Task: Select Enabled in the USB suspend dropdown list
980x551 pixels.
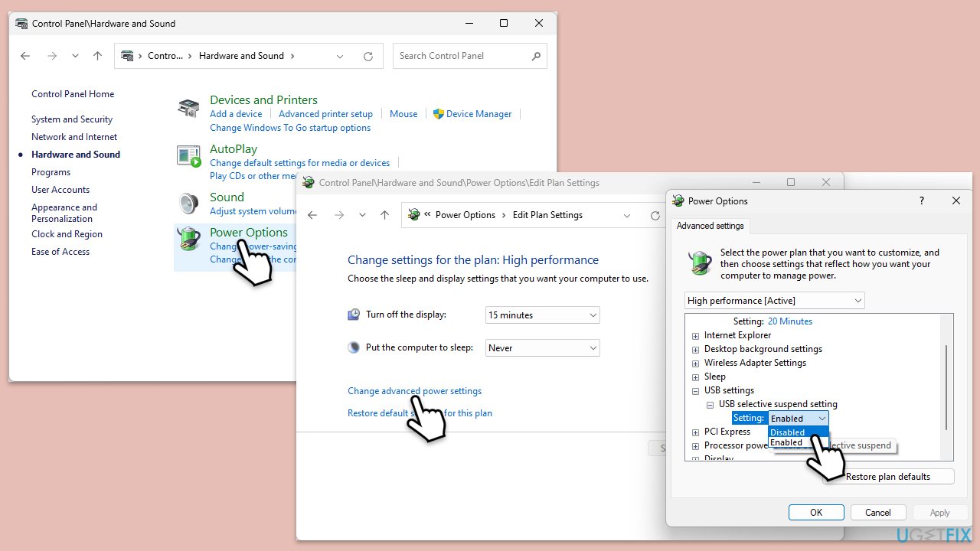Action: pos(799,442)
